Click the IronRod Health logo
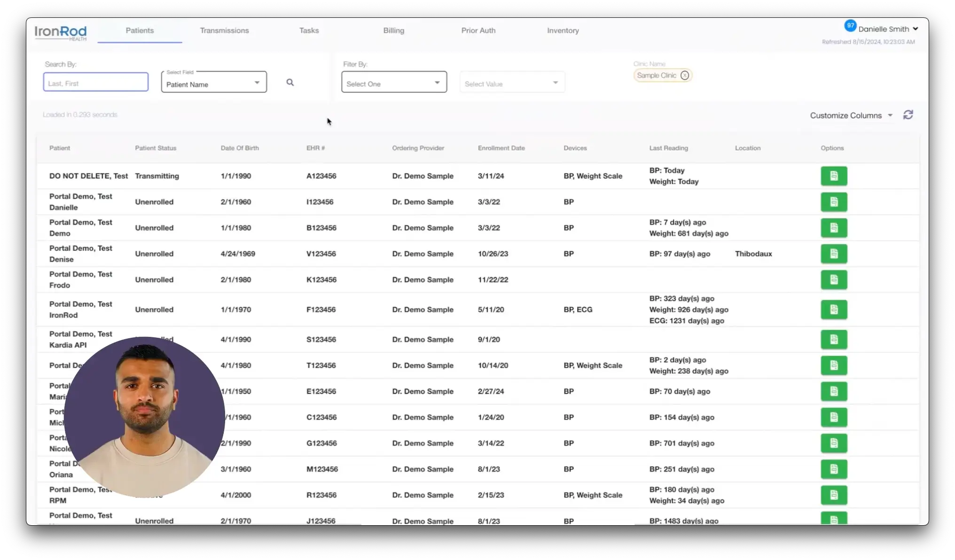The image size is (955, 560). 61,32
